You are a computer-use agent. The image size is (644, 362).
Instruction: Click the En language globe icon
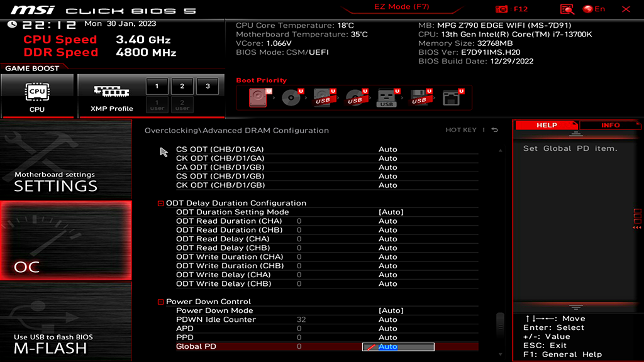tap(589, 9)
